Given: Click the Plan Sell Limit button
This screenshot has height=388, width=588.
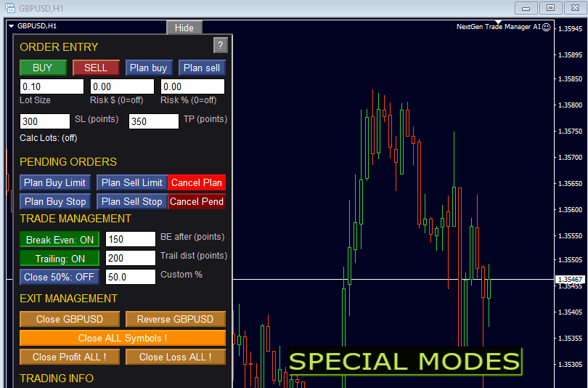Looking at the screenshot, I should tap(132, 183).
